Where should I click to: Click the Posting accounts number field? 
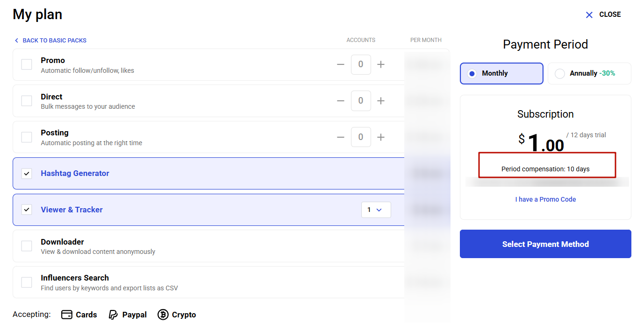click(361, 137)
